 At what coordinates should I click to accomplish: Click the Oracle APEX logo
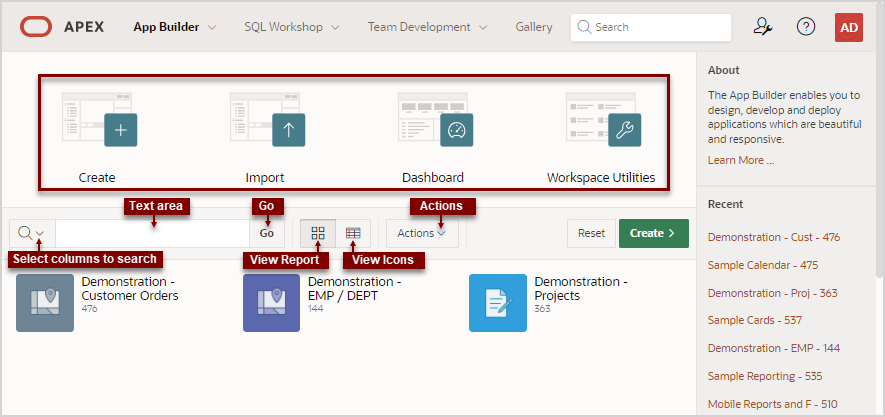pos(62,27)
